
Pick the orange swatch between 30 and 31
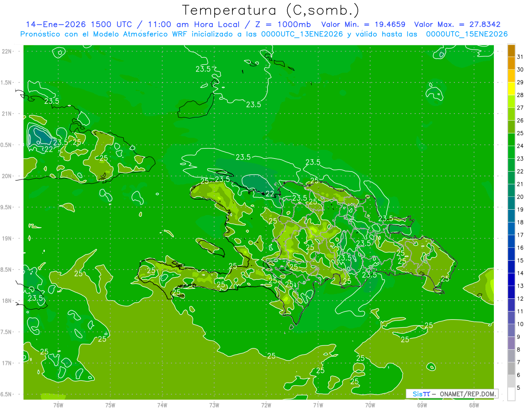click(511, 63)
